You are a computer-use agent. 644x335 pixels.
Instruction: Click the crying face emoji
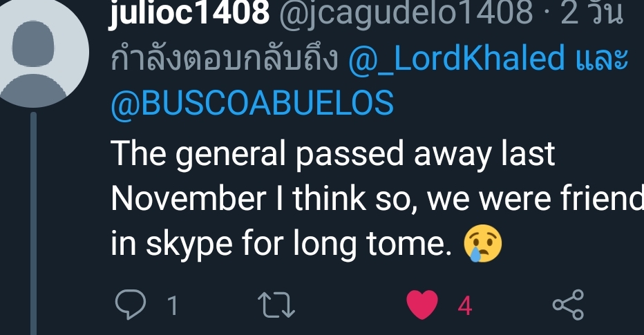click(x=483, y=245)
